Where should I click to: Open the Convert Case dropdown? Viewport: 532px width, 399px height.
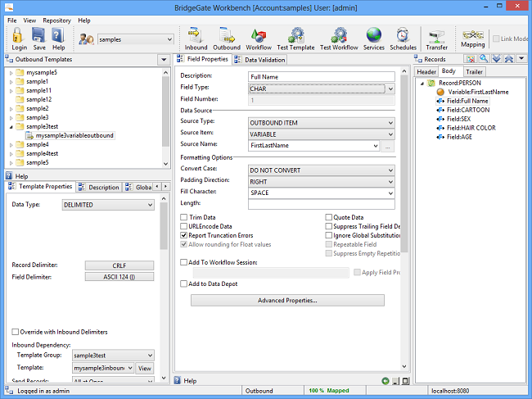tap(390, 170)
